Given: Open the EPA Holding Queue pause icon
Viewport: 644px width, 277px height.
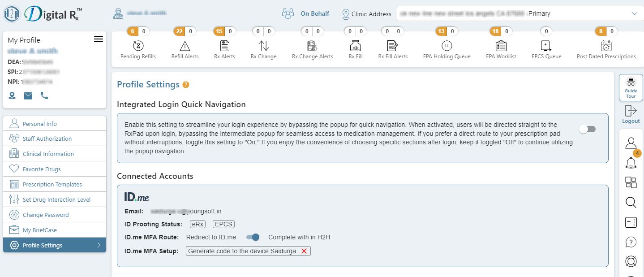Looking at the screenshot, I should 447,45.
